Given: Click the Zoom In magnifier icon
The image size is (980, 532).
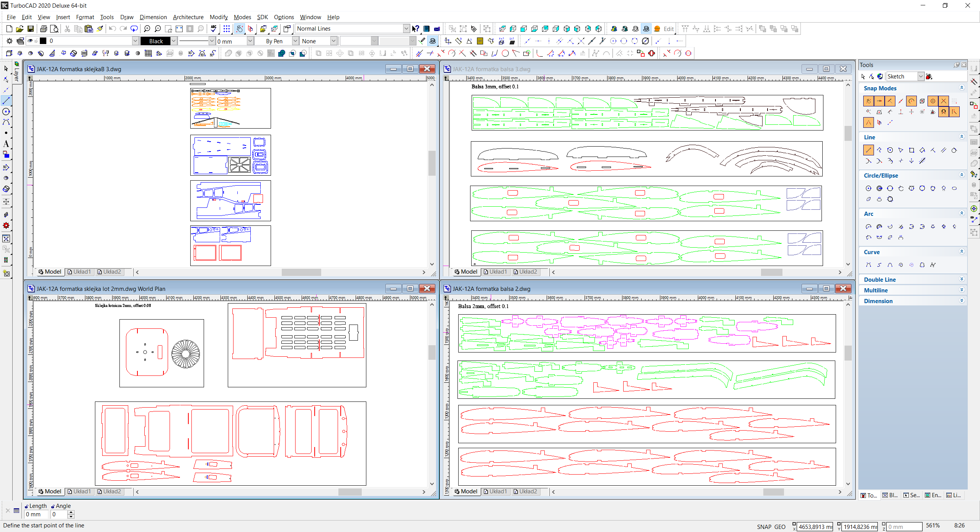Looking at the screenshot, I should [x=147, y=29].
